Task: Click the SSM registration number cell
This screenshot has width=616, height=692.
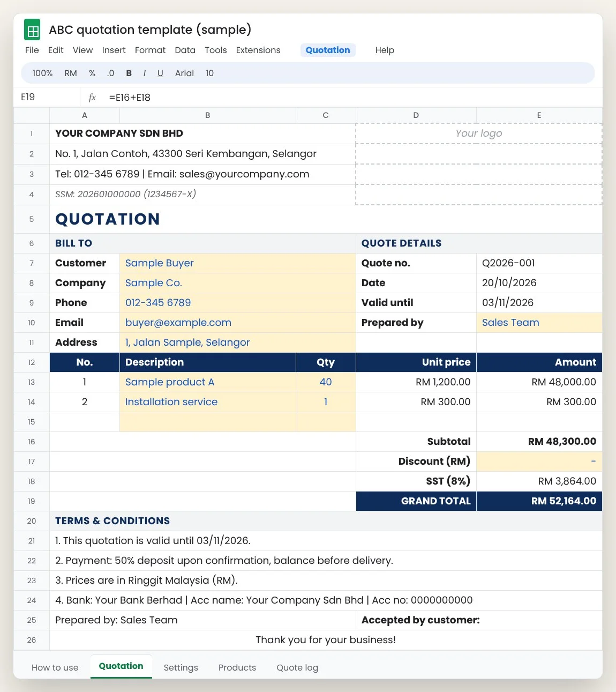Action: [202, 195]
